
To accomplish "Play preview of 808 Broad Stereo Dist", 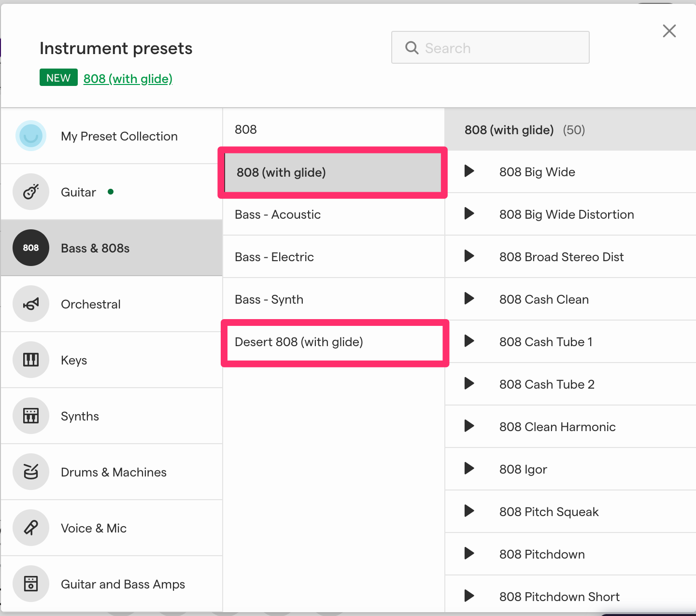I will 469,256.
